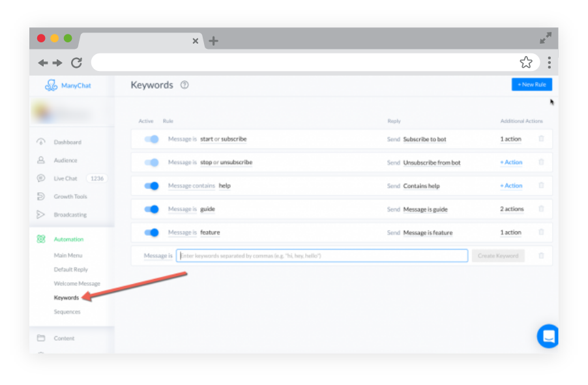
Task: Select Sequences under Automation
Action: point(67,311)
